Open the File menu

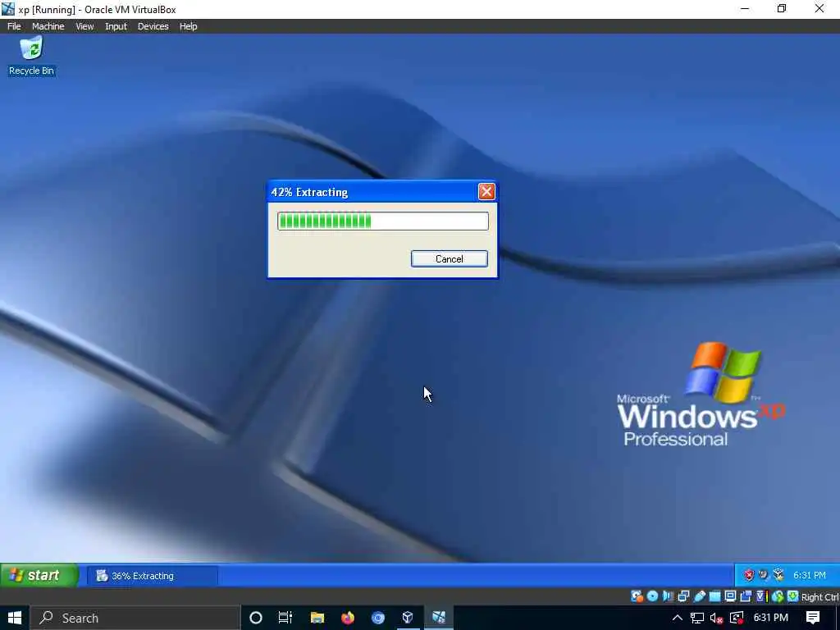click(14, 26)
